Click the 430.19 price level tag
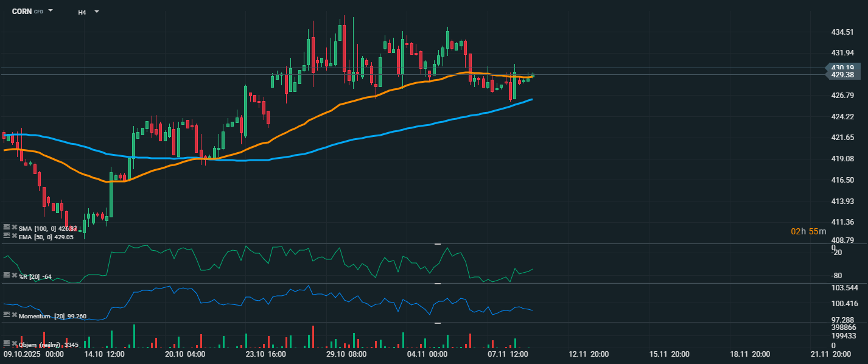The image size is (868, 364). pos(845,67)
